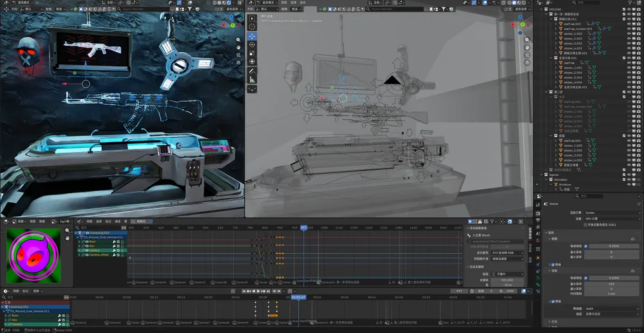
Task: Select the Measure ruler tool
Action: [252, 79]
